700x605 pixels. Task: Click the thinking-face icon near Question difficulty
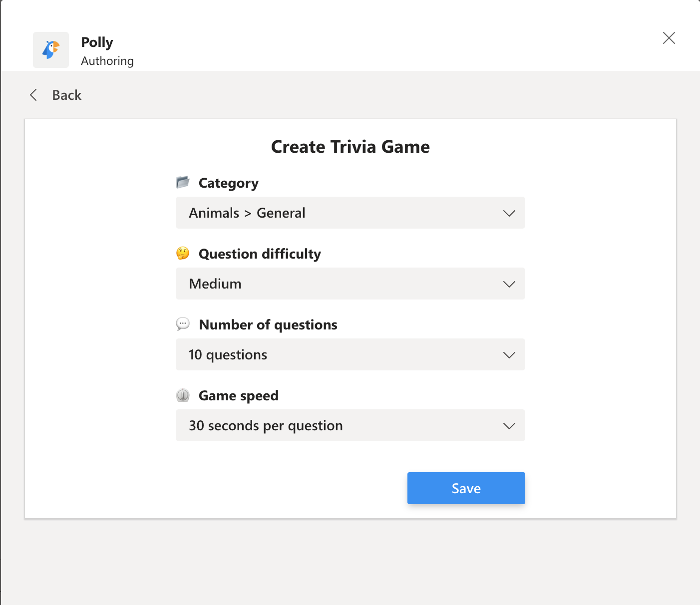183,253
